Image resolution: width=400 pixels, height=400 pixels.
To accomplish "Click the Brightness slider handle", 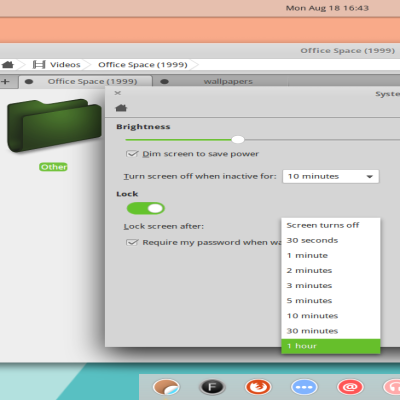I will 238,139.
